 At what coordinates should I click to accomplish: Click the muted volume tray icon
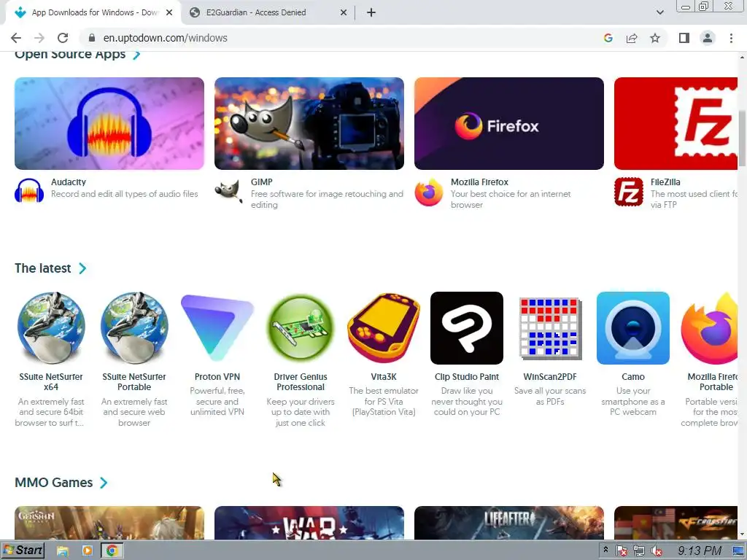[x=657, y=551]
